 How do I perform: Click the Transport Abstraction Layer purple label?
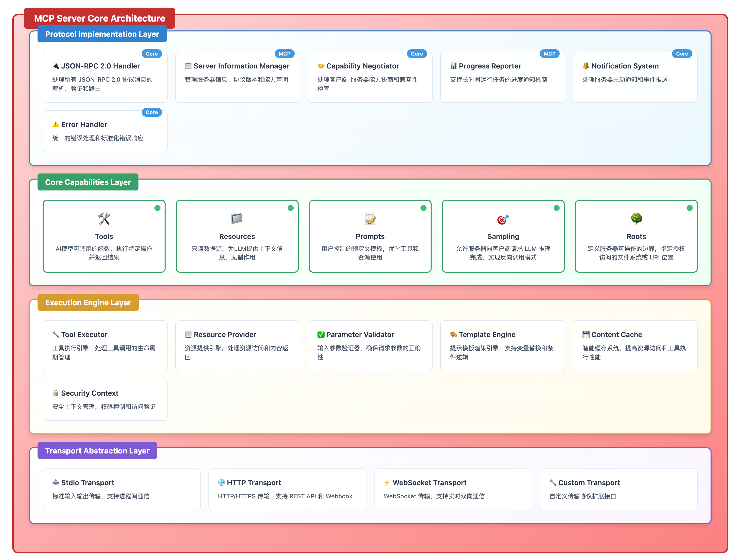pyautogui.click(x=97, y=451)
